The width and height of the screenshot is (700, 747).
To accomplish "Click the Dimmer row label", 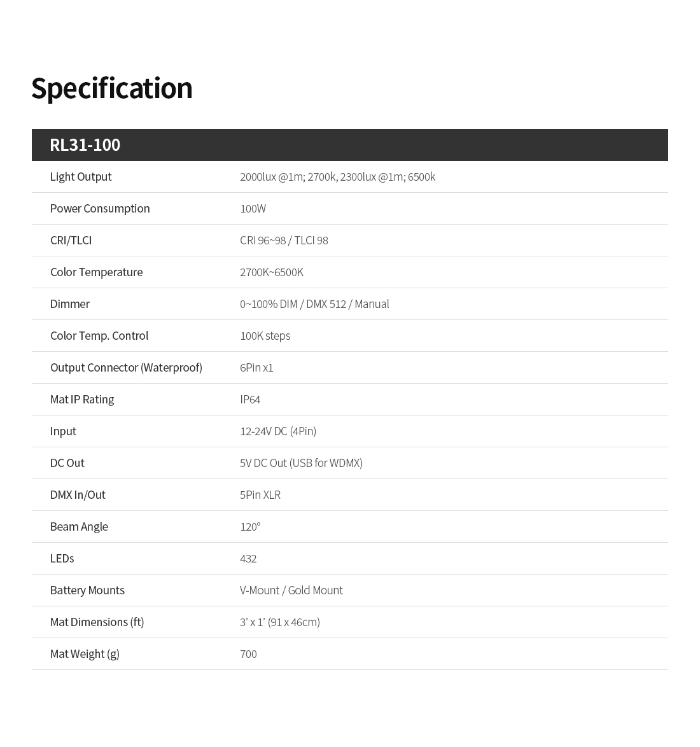I will [x=69, y=304].
